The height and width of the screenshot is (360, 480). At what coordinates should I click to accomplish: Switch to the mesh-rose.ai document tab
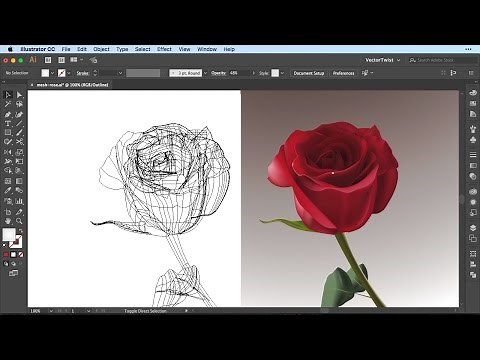pos(72,85)
